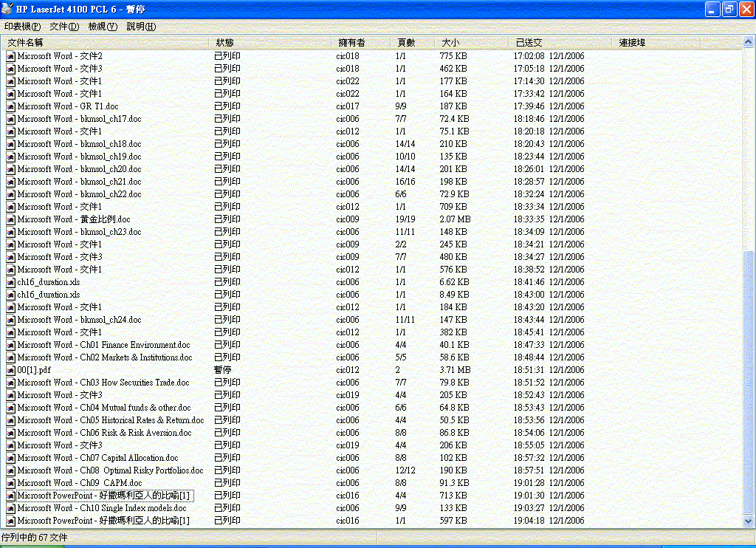Click page count 12/12 of Ch08 job
The image size is (756, 548).
point(405,470)
